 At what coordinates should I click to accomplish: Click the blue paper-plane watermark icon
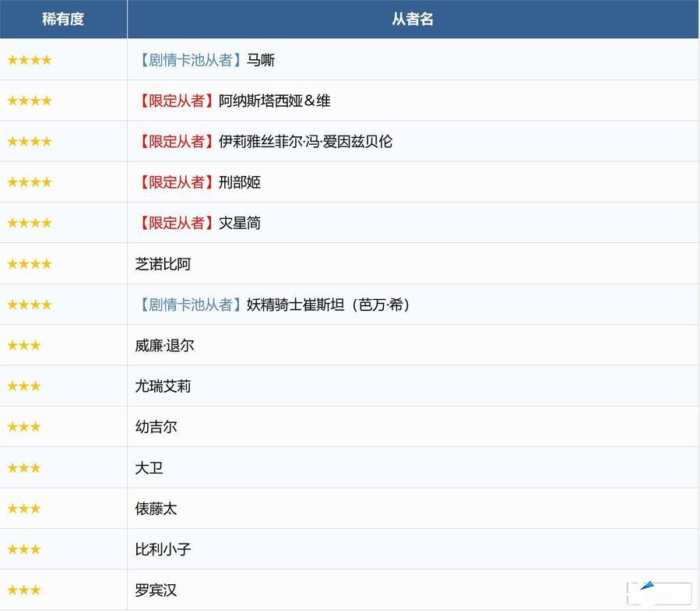647,587
